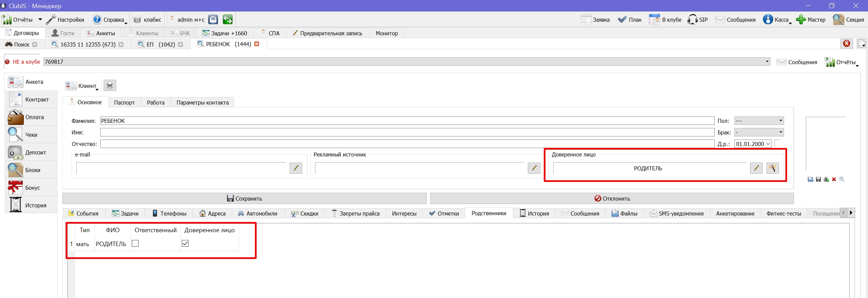
Task: Click the print icon next to Клиент
Action: click(110, 86)
